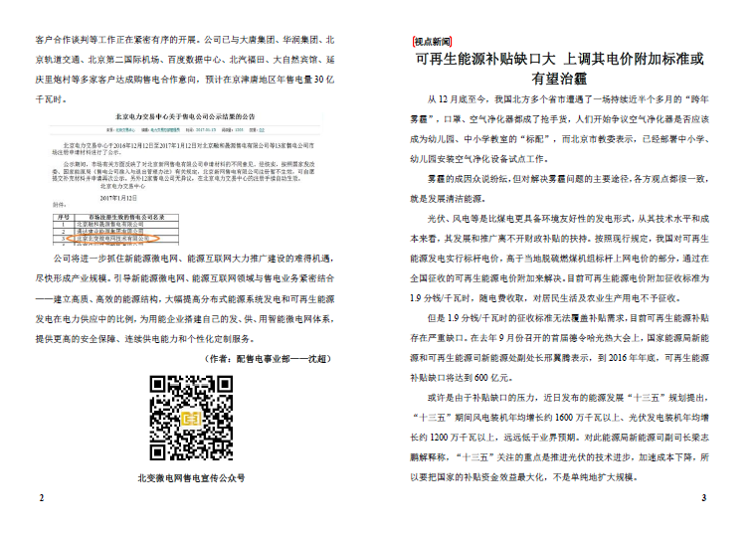
Task: Click the line starting 成为幼儿园、中小学教室
Action: coord(560,139)
